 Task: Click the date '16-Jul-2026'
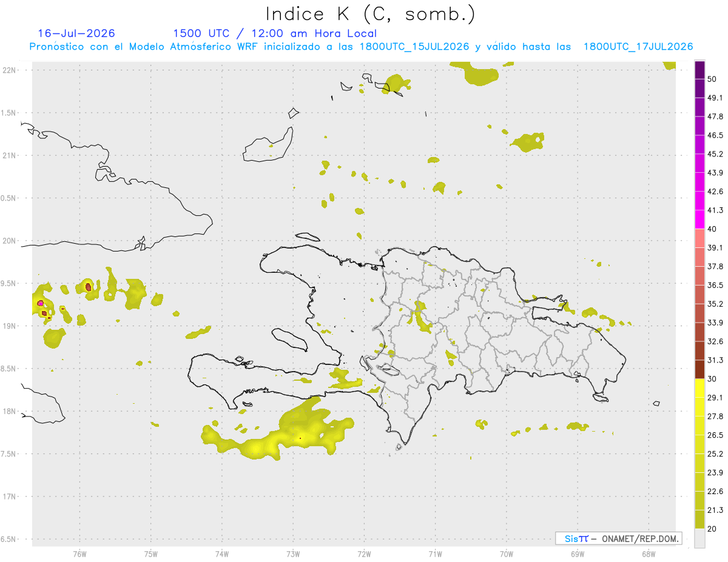point(76,33)
